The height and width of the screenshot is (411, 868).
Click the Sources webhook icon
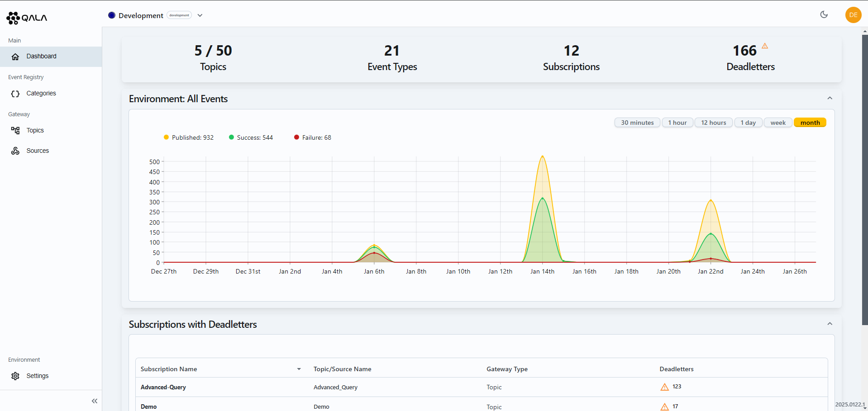pyautogui.click(x=15, y=151)
